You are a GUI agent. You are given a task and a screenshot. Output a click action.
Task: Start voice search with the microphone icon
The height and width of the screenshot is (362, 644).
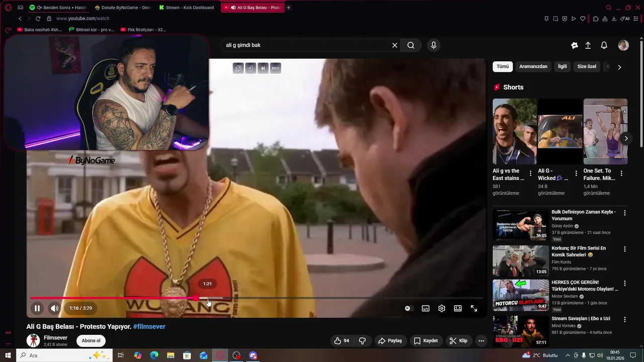[x=434, y=45]
